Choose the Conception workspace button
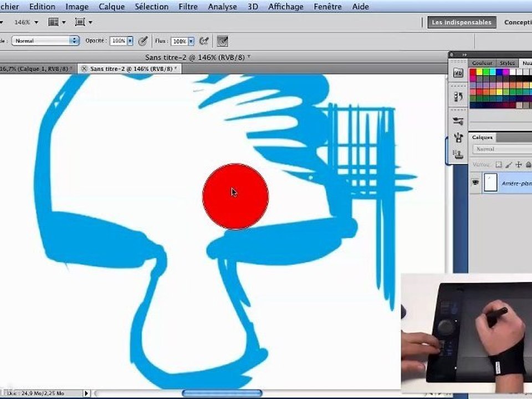 [x=518, y=22]
